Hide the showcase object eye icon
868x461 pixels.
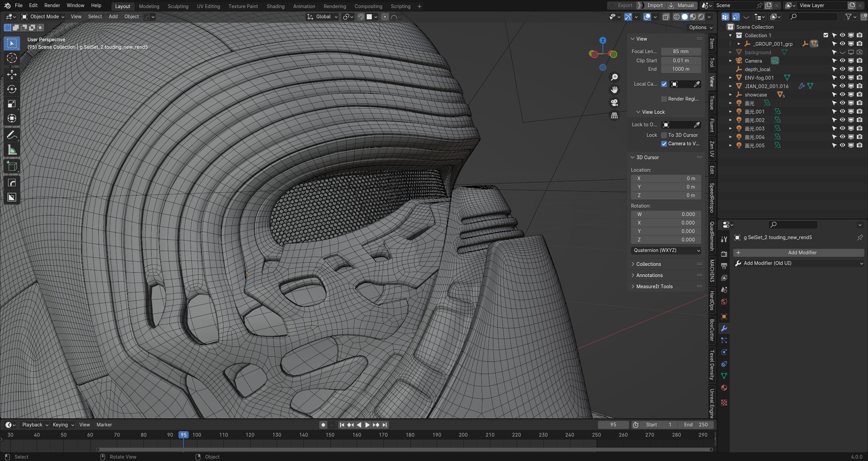point(842,95)
